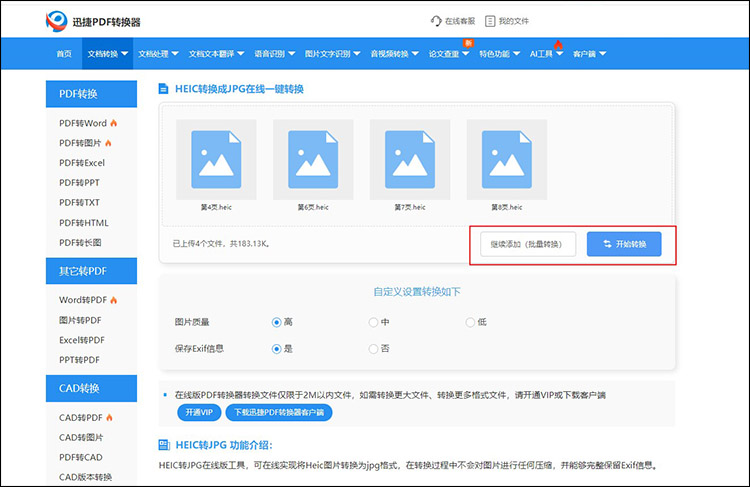Open PPT转PDF in sidebar
Image resolution: width=750 pixels, height=487 pixels.
(x=79, y=360)
